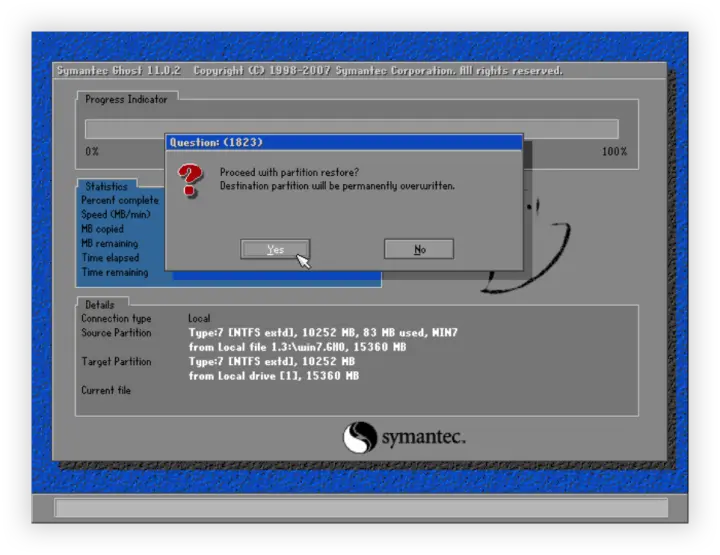The image size is (720, 555).
Task: Click the 'Time remaining' statistic label
Action: (115, 272)
